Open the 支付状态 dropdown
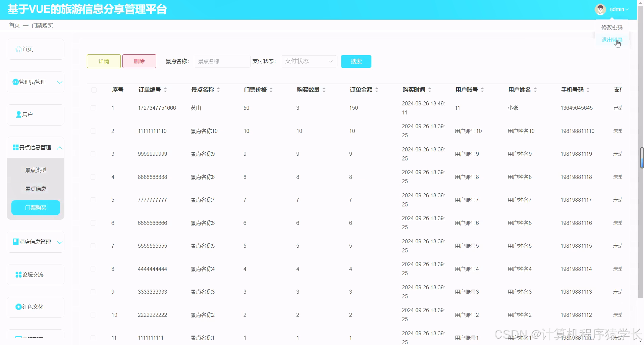 308,61
